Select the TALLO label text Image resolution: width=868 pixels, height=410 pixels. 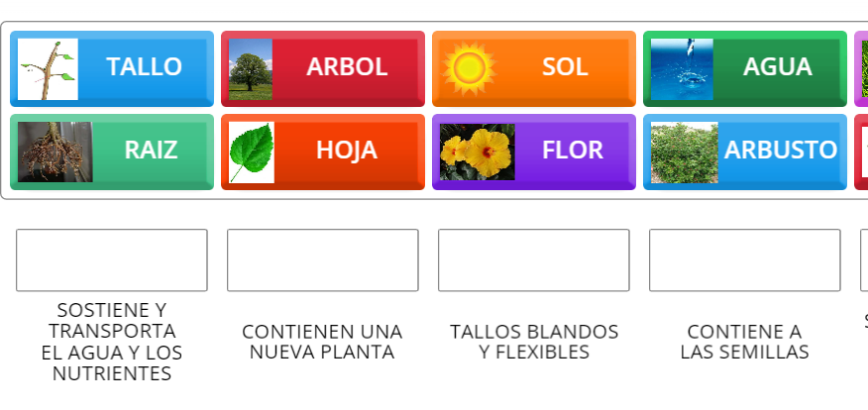145,67
